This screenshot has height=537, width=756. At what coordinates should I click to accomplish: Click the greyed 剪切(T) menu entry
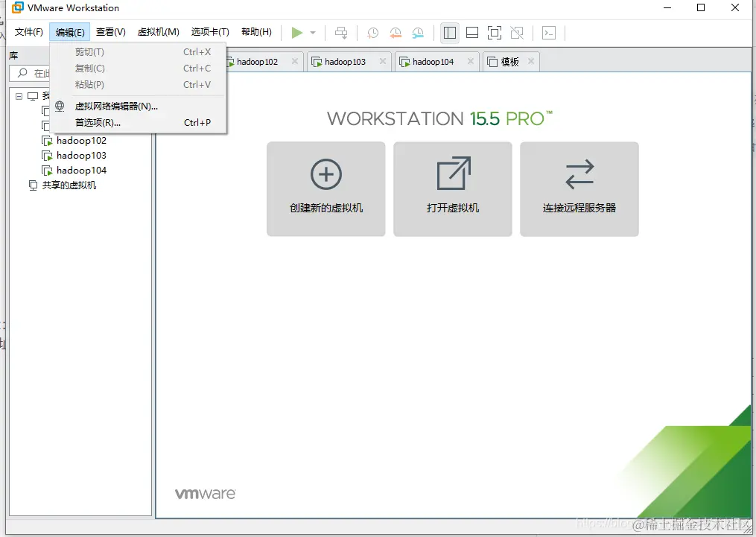(138, 52)
